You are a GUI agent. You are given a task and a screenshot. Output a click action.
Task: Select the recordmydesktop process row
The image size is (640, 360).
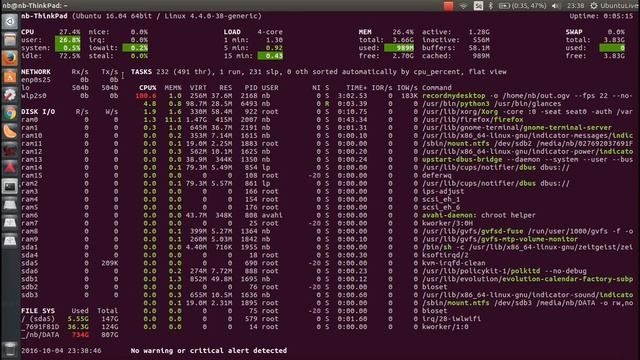(x=384, y=96)
